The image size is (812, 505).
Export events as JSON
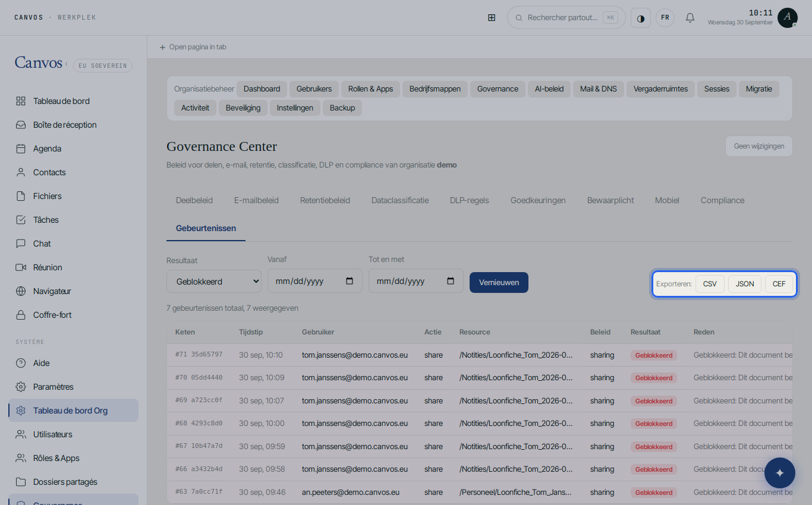tap(745, 284)
